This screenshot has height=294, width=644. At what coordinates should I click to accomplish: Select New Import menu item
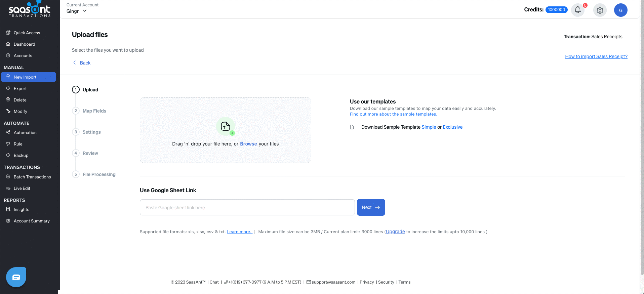pos(28,77)
